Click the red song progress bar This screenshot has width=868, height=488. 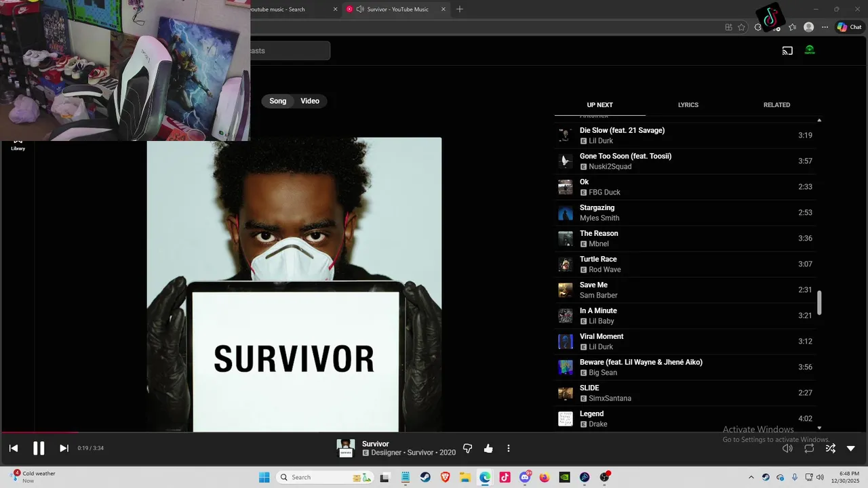point(39,432)
